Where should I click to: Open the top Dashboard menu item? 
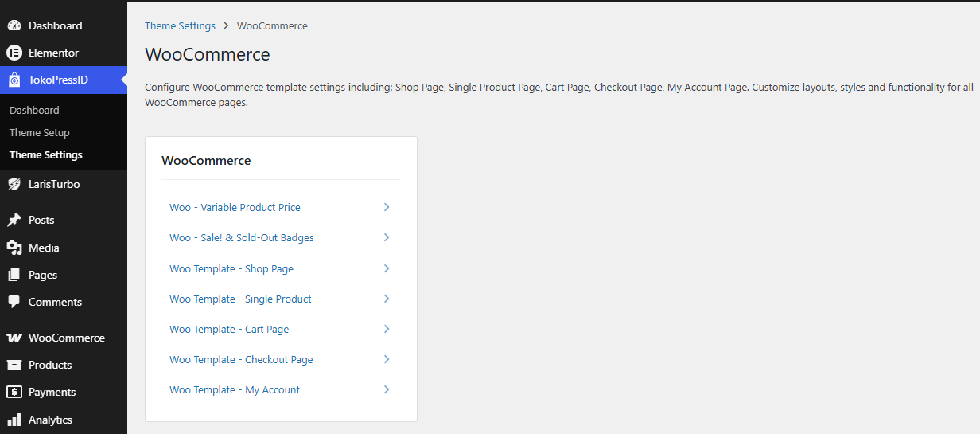click(64, 25)
